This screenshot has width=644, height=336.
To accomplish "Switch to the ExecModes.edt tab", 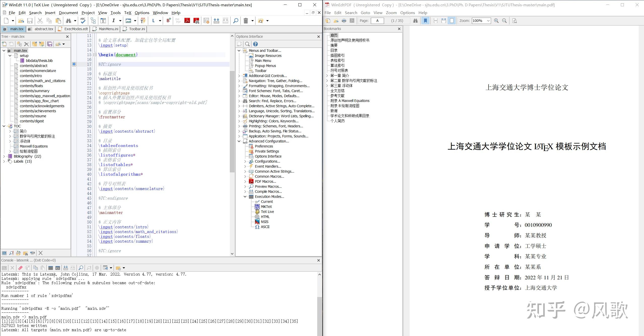I will [x=73, y=29].
